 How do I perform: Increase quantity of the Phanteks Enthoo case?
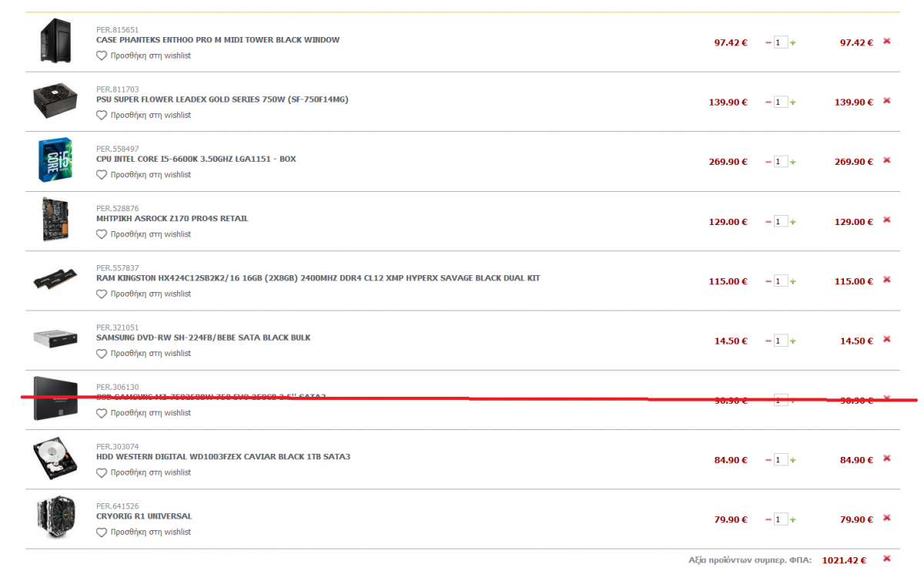(x=793, y=43)
